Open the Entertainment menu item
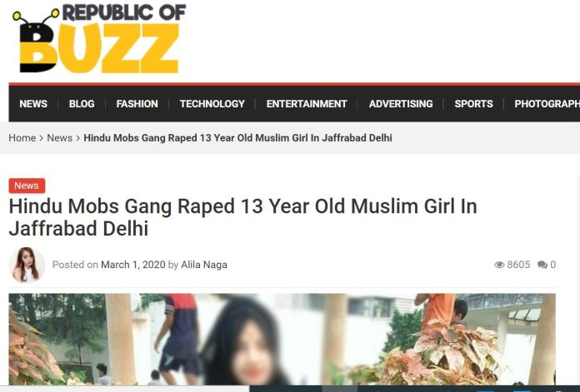Viewport: 580px width, 392px height. [307, 104]
